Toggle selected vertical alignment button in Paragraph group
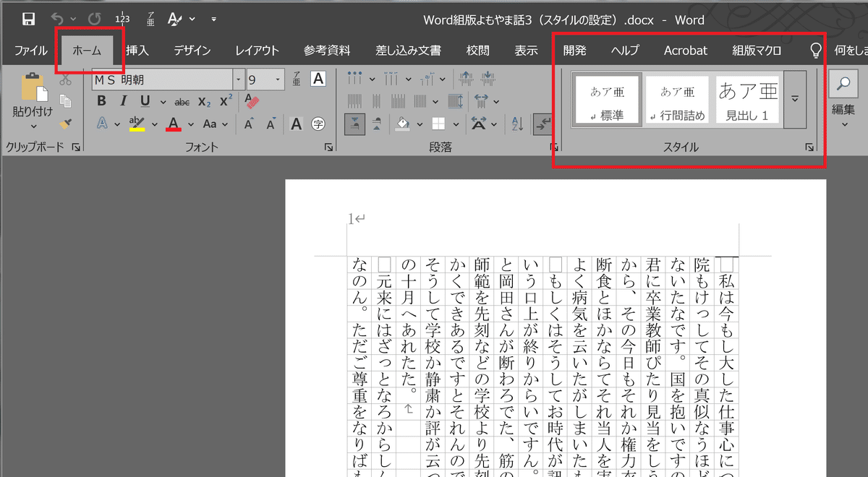 (x=354, y=124)
